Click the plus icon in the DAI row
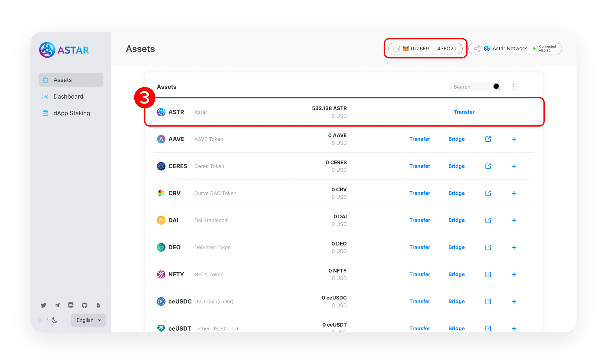This screenshot has height=364, width=607. [x=514, y=220]
